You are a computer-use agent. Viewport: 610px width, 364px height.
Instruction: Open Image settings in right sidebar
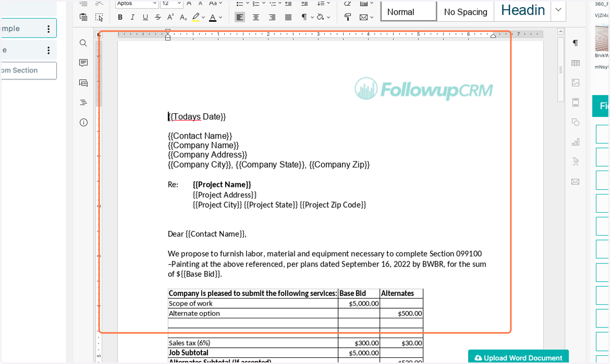[x=575, y=83]
